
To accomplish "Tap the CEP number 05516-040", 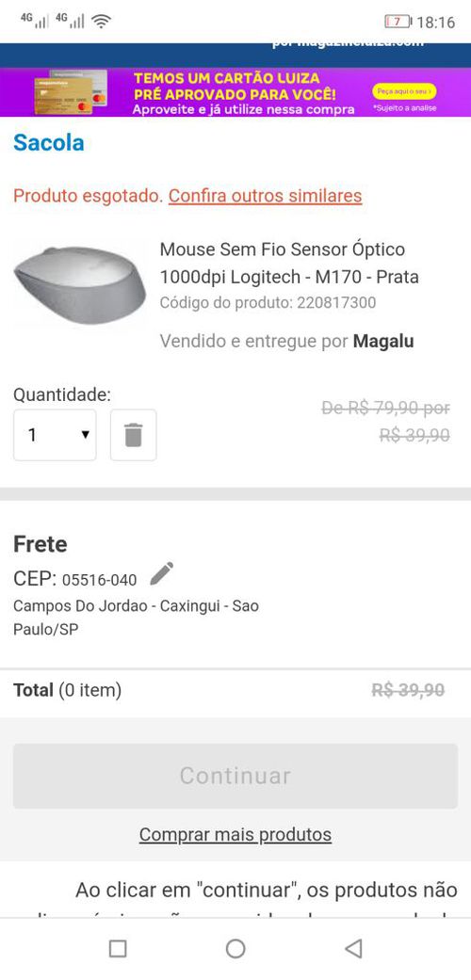I will 100,580.
